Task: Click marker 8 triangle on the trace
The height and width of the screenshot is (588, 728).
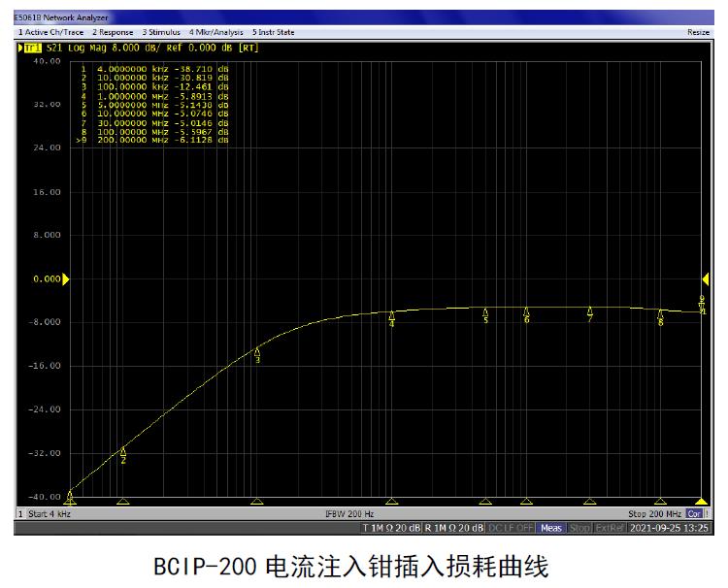Action: click(x=660, y=314)
